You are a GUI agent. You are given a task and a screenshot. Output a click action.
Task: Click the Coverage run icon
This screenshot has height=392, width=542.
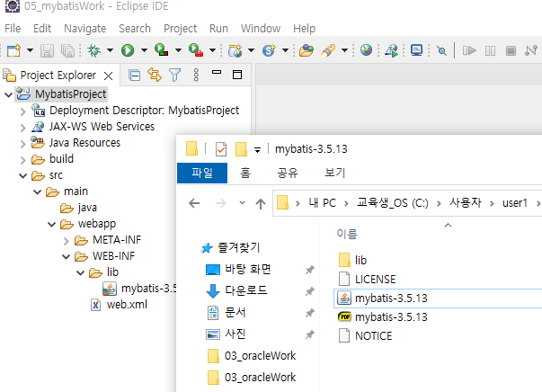(x=161, y=50)
